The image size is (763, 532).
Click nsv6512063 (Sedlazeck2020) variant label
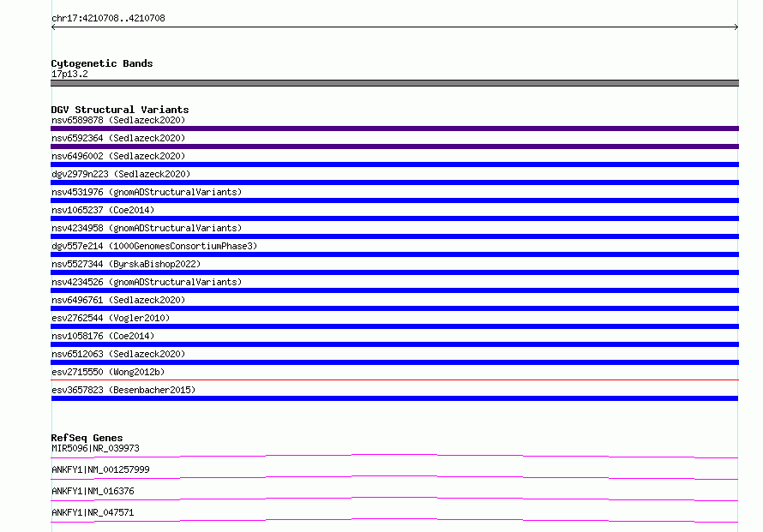pyautogui.click(x=118, y=354)
